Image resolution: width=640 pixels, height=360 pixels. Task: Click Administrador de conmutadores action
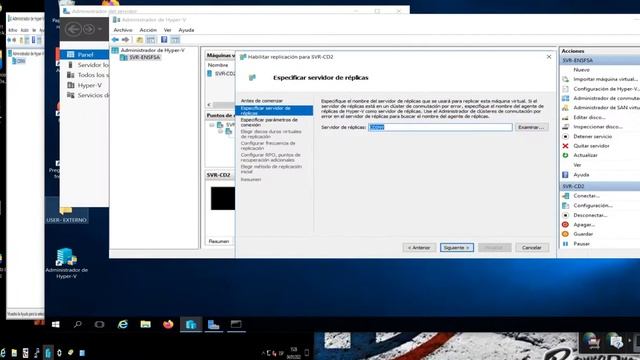coord(606,98)
